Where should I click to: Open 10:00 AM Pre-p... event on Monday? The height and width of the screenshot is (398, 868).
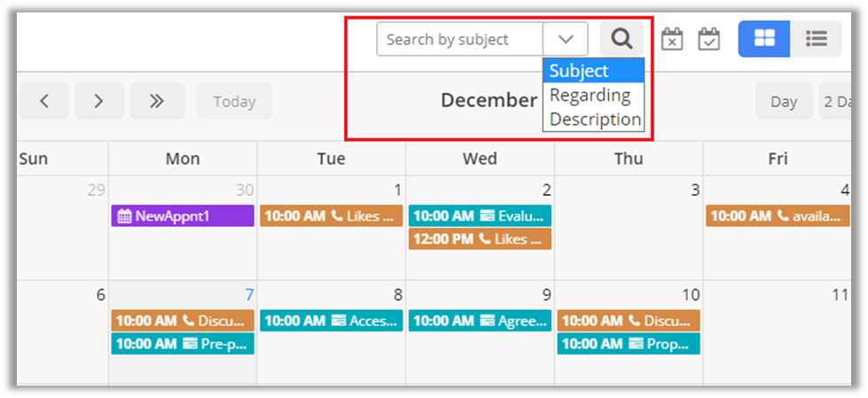(183, 343)
